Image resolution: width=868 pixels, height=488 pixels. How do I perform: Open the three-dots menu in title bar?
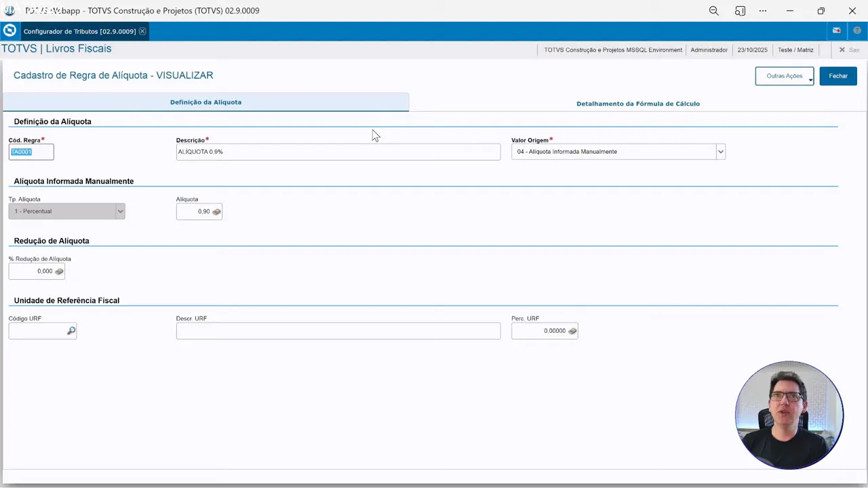[764, 11]
